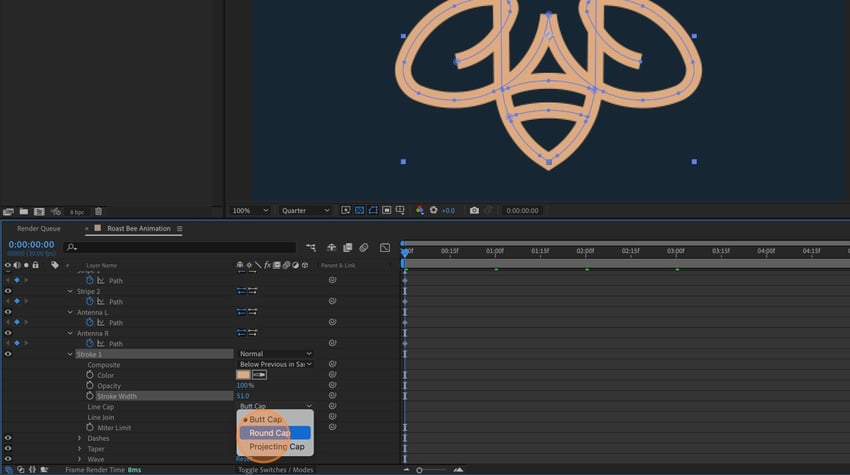The width and height of the screenshot is (850, 475).
Task: Toggle the Shy layers hide switch
Action: (331, 247)
